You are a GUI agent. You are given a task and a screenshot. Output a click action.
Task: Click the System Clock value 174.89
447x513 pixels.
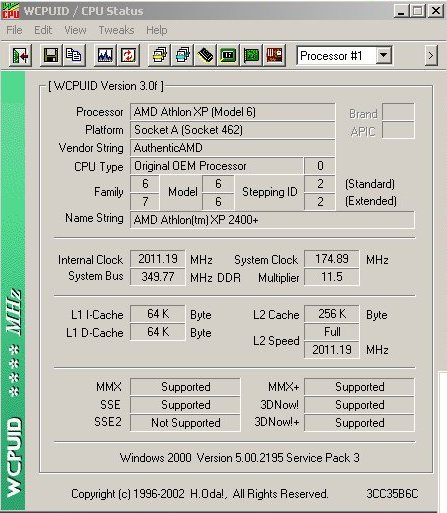(x=332, y=259)
